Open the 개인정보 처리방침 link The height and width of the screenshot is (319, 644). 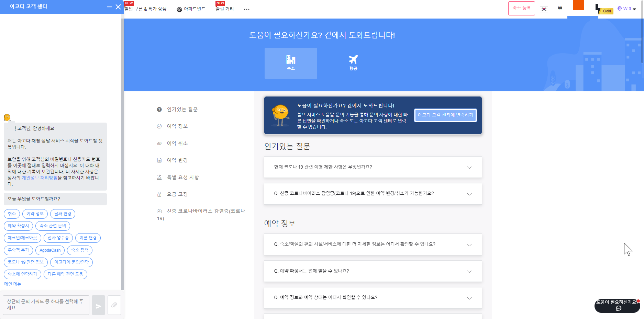pos(40,178)
